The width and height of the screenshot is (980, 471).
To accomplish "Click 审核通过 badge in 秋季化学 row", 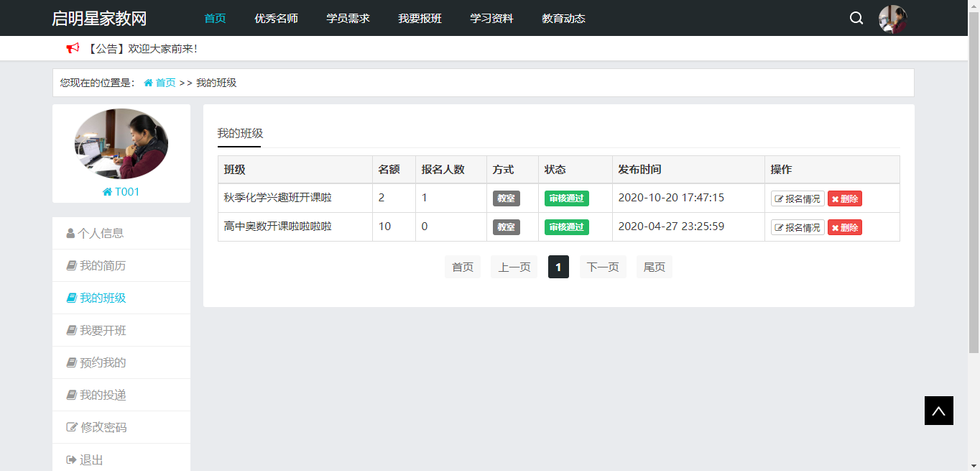I will pos(567,198).
